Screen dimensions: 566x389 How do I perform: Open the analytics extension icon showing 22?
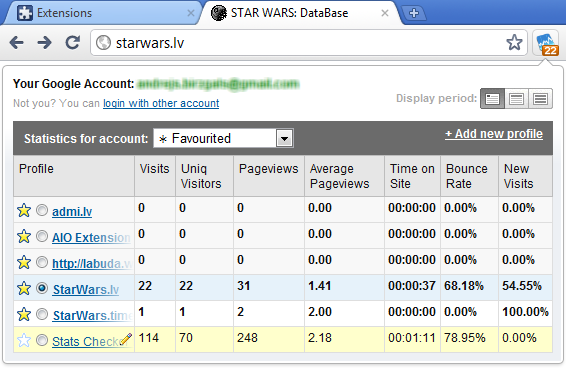click(547, 43)
